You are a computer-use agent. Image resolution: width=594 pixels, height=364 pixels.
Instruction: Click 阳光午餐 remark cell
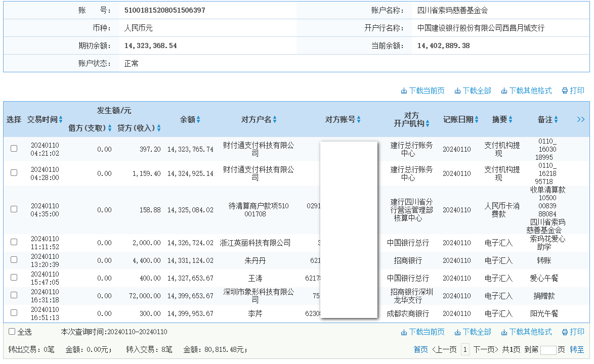coord(544,313)
